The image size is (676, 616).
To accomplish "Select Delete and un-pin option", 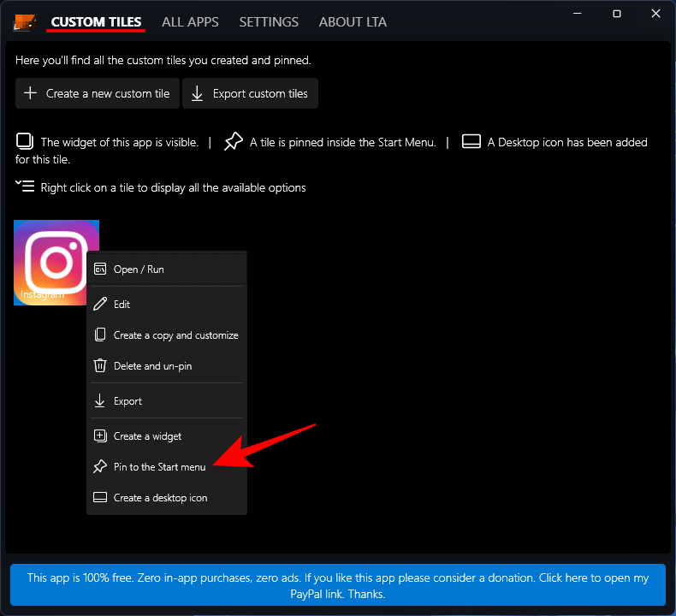I will click(152, 366).
